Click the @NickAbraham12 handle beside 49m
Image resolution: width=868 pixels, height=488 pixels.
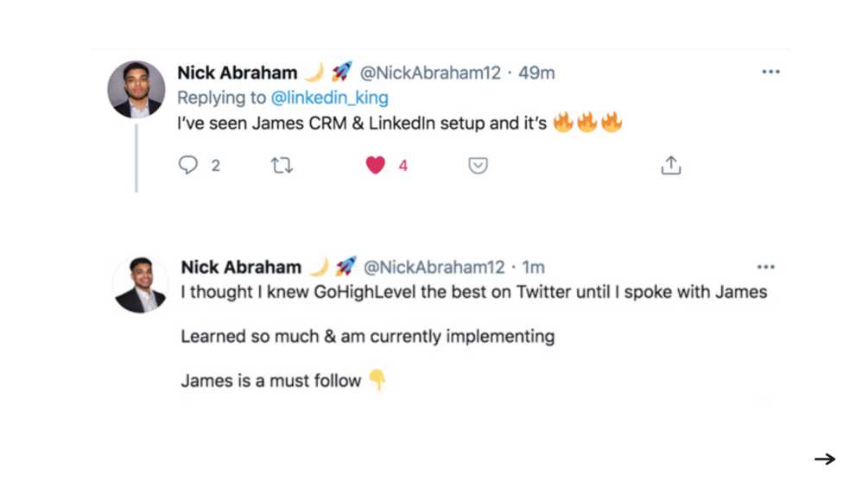[429, 73]
